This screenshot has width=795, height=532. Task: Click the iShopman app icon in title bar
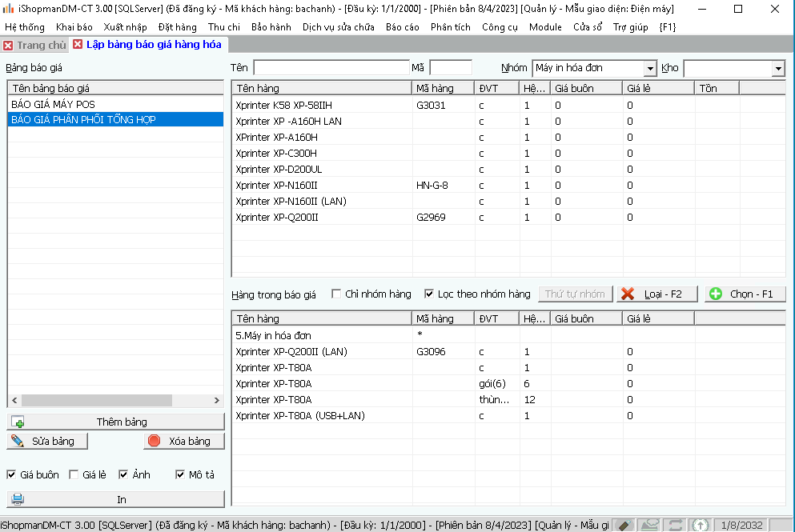(x=8, y=9)
